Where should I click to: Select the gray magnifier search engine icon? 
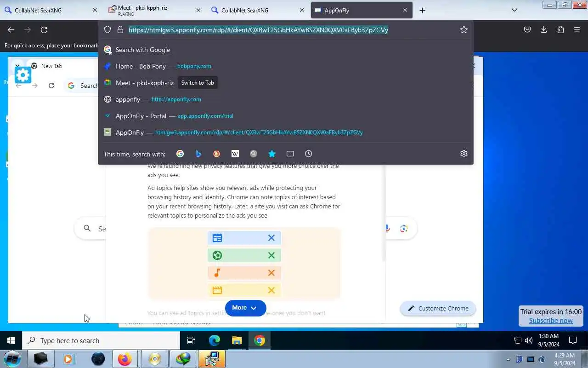[x=254, y=154]
